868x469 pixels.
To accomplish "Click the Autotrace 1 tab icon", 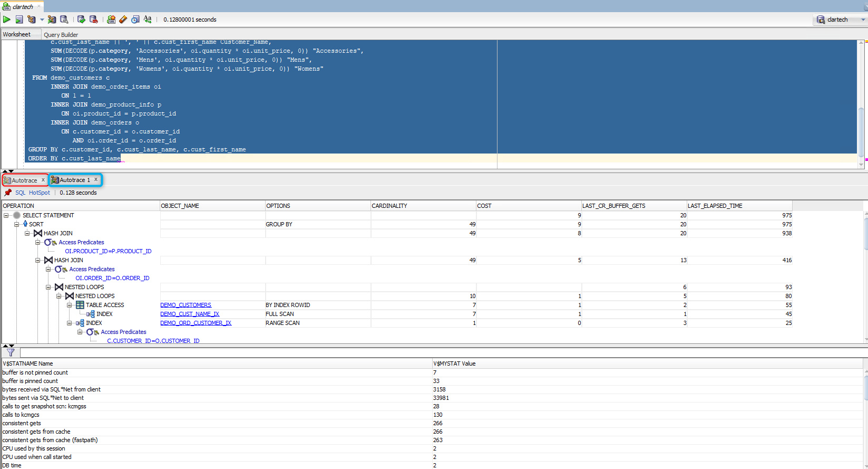I will 55,180.
